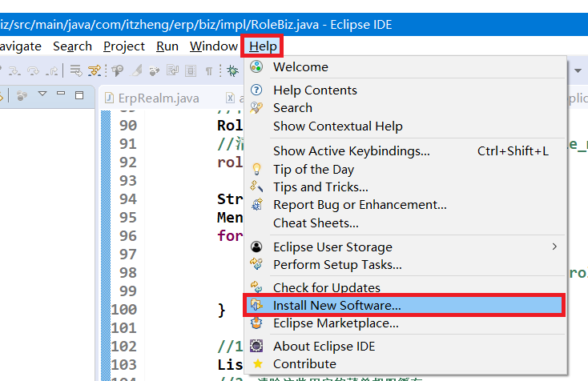Click the Welcome globe icon
Screen dimensions: 588x381
click(256, 66)
